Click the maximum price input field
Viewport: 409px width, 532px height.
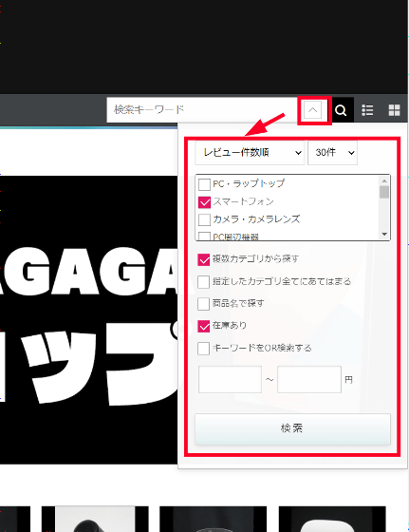point(309,379)
